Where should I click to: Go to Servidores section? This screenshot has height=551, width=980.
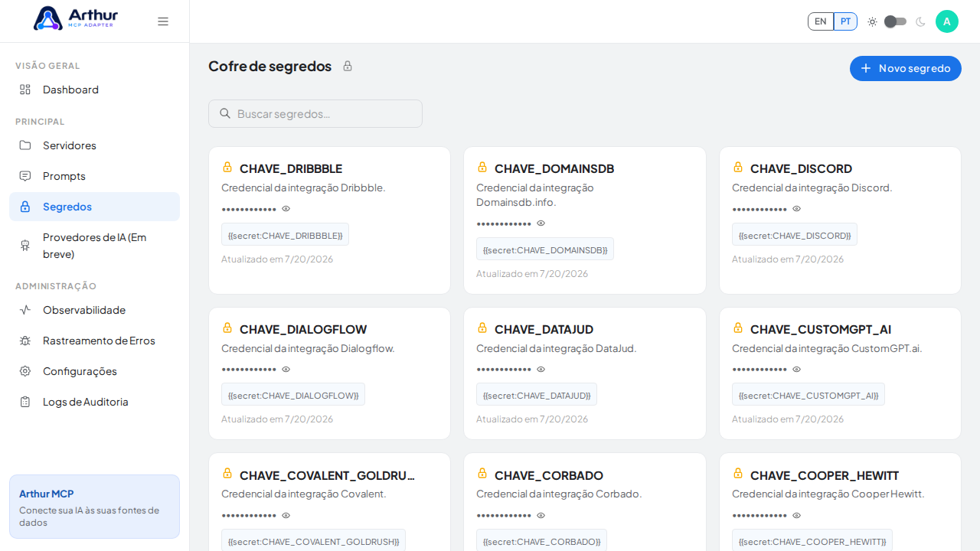coord(94,145)
